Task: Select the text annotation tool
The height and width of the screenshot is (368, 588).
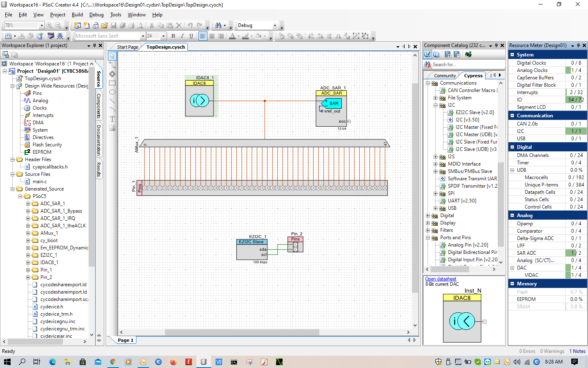Action: click(112, 119)
